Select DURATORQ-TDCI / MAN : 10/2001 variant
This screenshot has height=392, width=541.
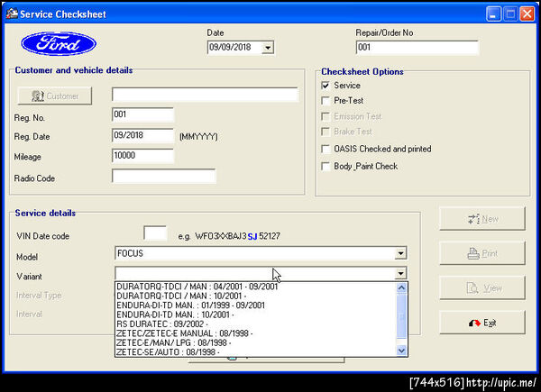click(256, 296)
